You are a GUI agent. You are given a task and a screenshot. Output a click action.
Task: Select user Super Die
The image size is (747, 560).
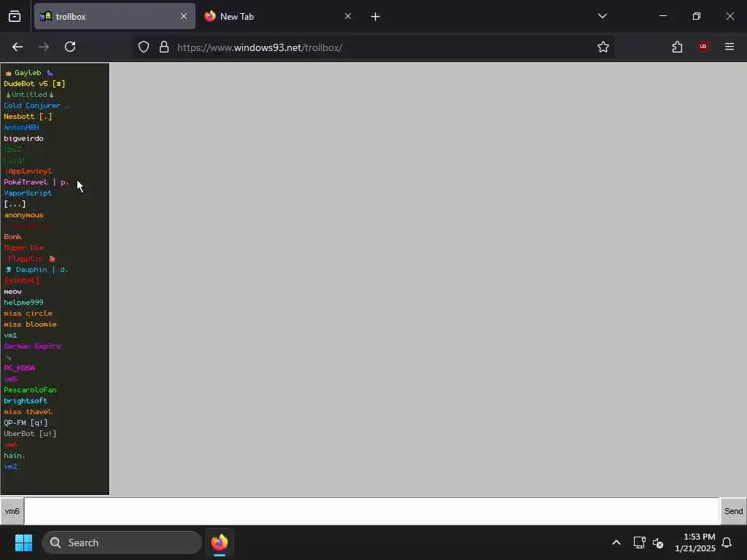pyautogui.click(x=24, y=248)
